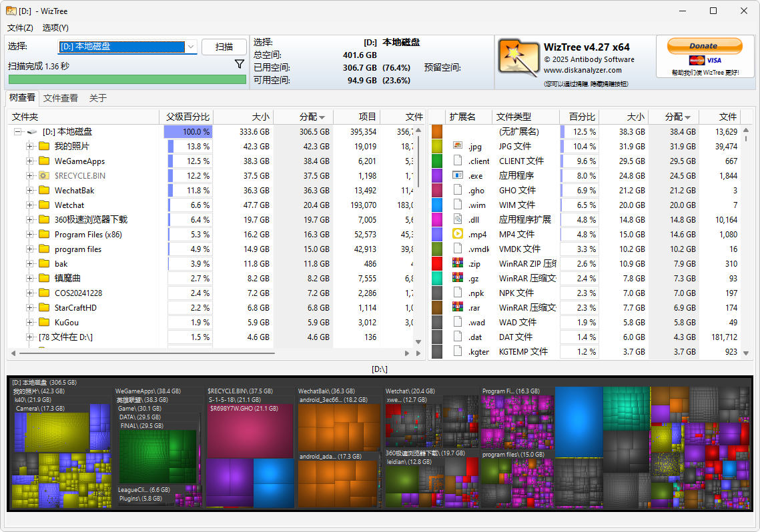The height and width of the screenshot is (532, 760).
Task: Click the filter funnel icon
Action: click(x=240, y=65)
